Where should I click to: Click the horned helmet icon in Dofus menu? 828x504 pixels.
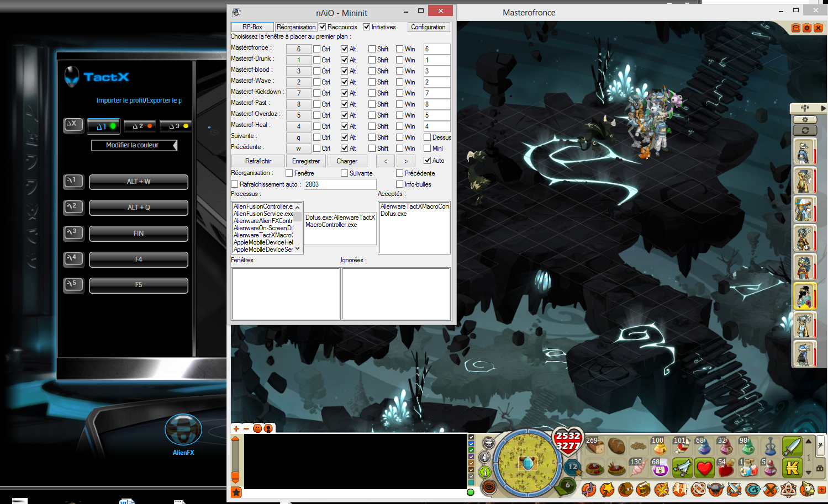point(716,490)
